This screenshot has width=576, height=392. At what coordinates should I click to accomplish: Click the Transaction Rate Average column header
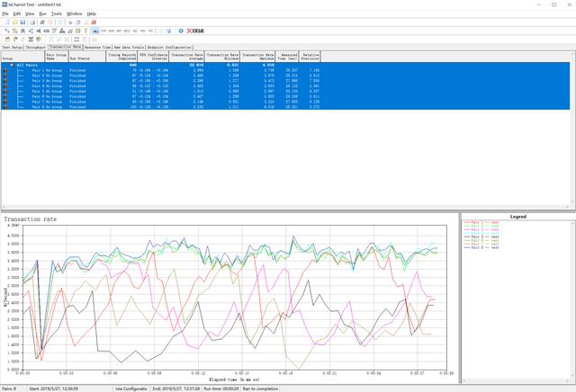pos(188,56)
